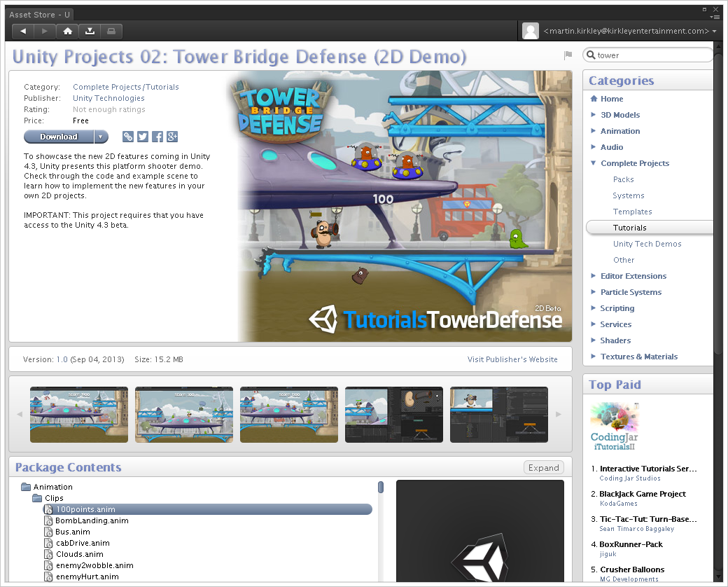Click the flag report icon beside title
728x587 pixels.
568,55
